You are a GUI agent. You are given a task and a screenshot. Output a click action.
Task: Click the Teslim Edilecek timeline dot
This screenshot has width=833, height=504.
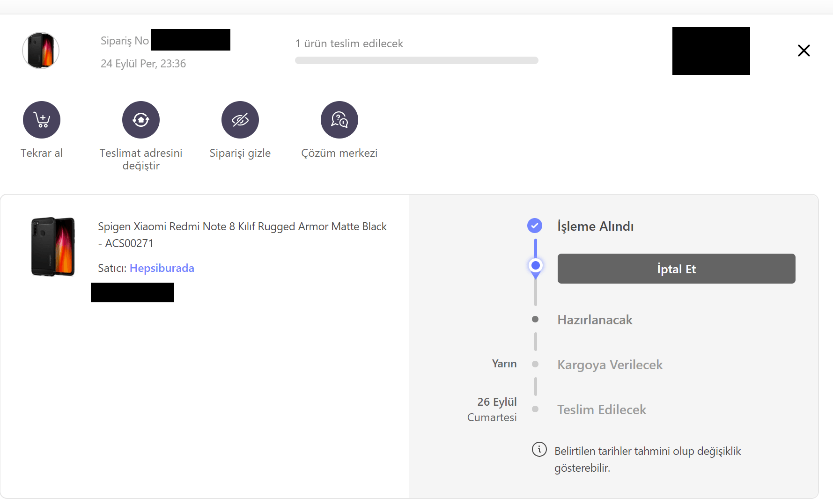click(x=535, y=409)
